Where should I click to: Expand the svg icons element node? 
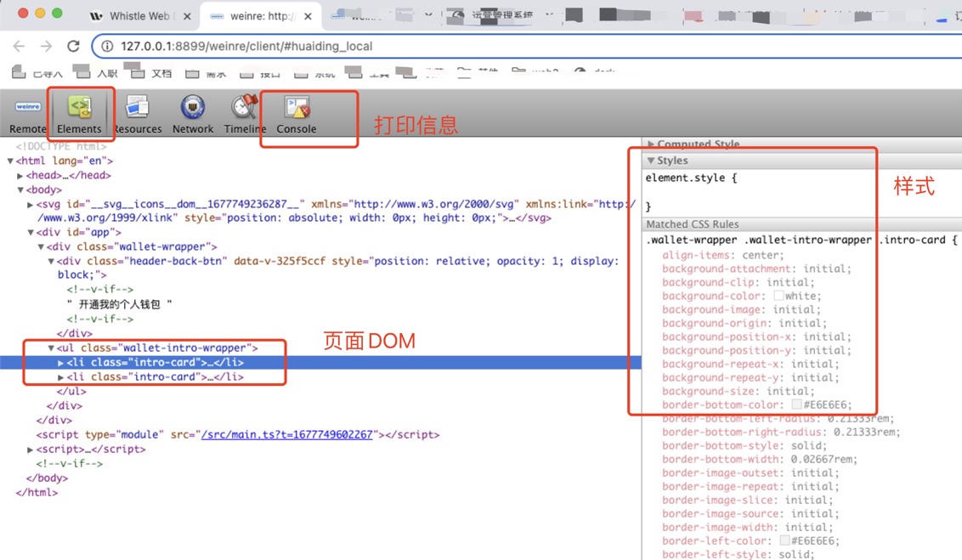tap(31, 205)
